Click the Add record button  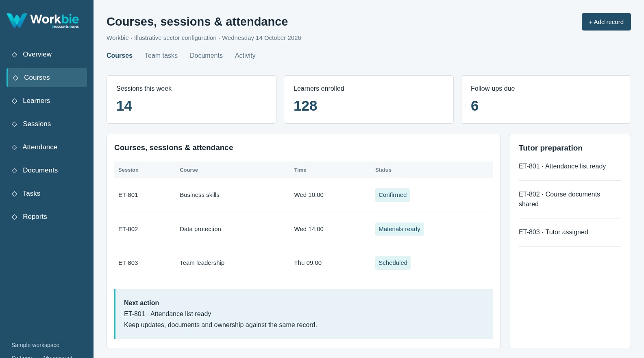coord(606,22)
